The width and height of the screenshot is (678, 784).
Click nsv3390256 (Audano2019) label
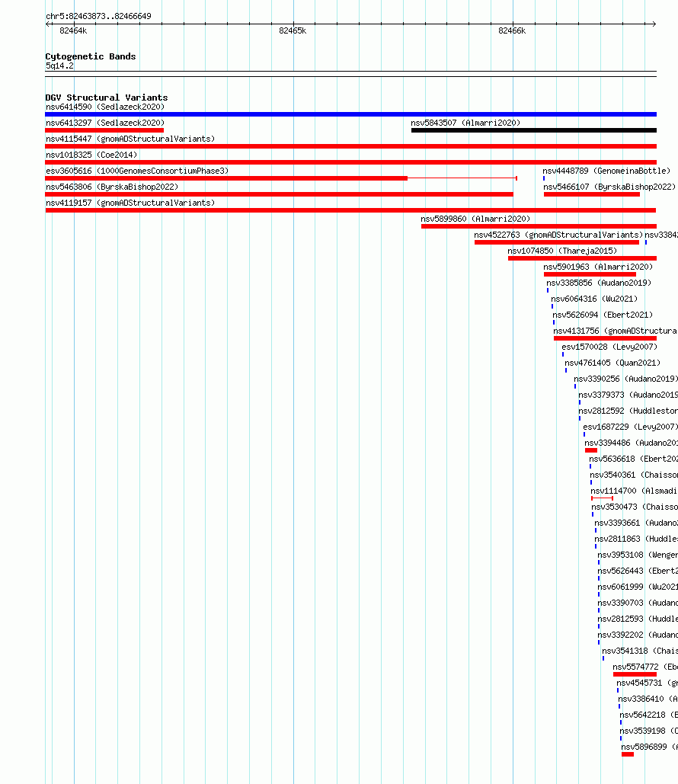[625, 379]
